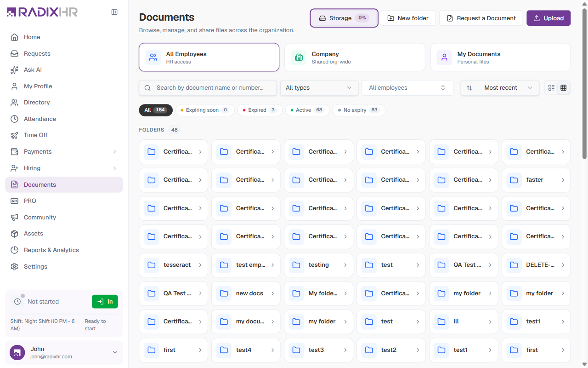Switch to grid view
The image size is (588, 368).
coord(564,88)
